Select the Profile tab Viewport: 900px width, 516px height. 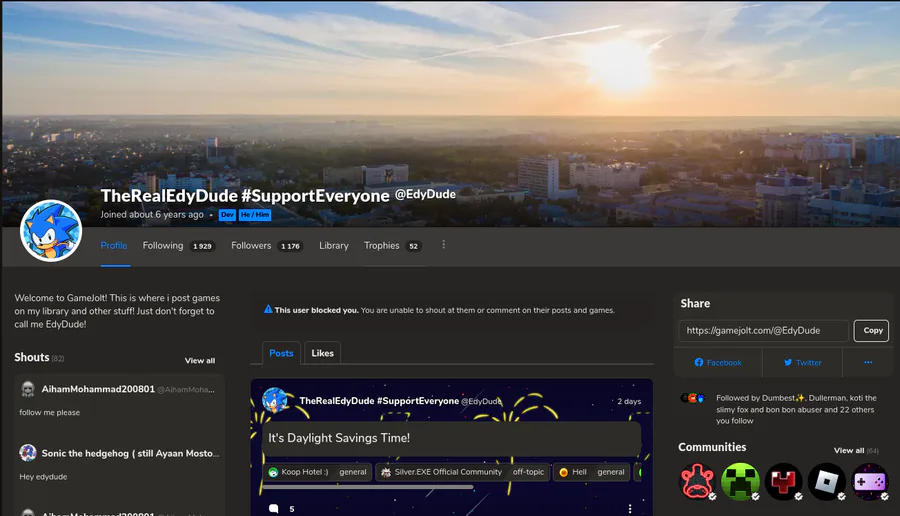tap(114, 246)
